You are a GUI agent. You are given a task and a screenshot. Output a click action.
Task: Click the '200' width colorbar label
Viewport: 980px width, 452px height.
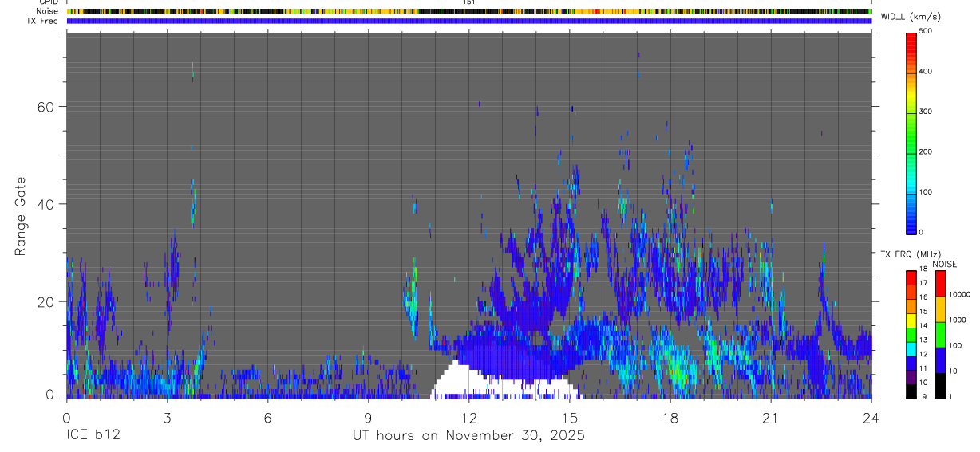[x=926, y=151]
